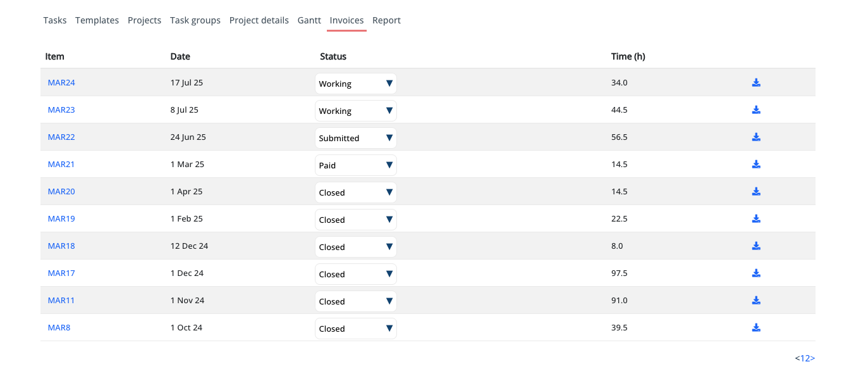The width and height of the screenshot is (868, 376).
Task: Download the MAR24 invoice
Action: 755,83
